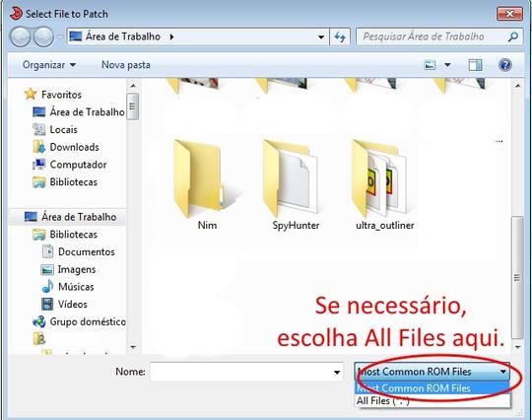
Task: Click the navigation pane scrollbar thumb
Action: [x=133, y=106]
